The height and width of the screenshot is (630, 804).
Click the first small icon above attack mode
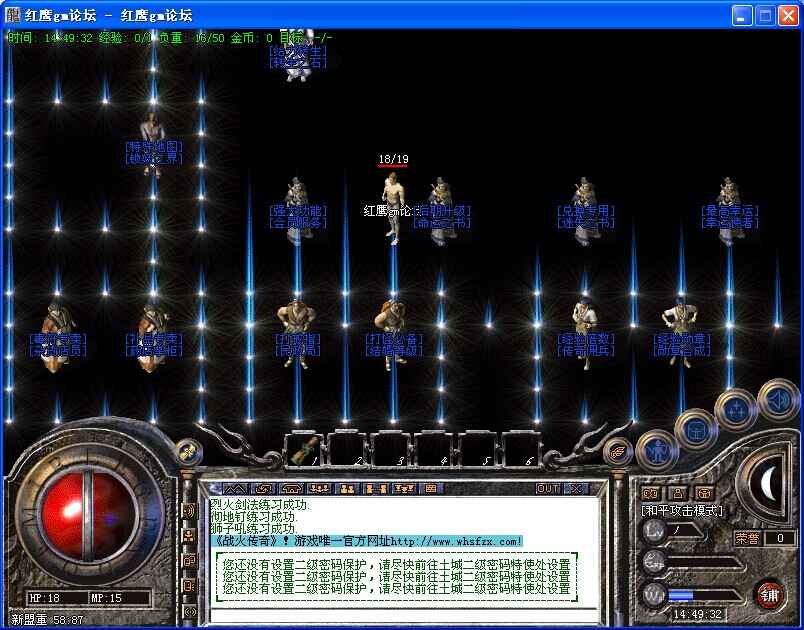650,493
